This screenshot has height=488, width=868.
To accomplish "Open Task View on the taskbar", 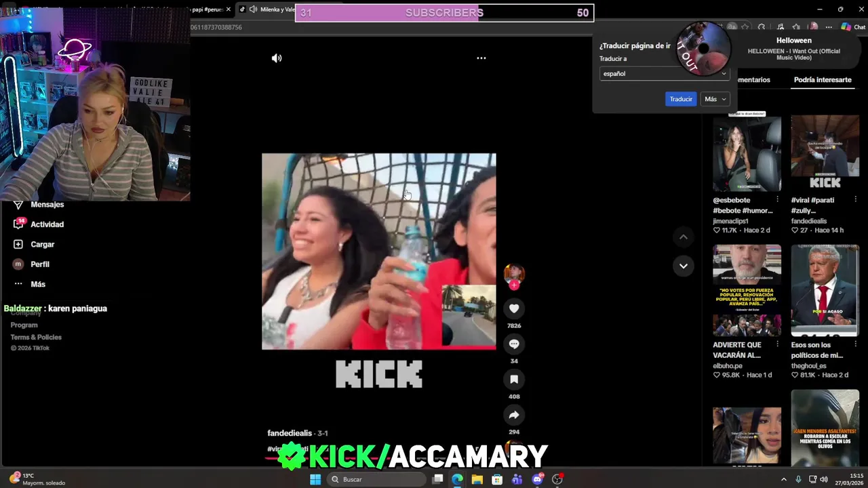I will pos(438,479).
